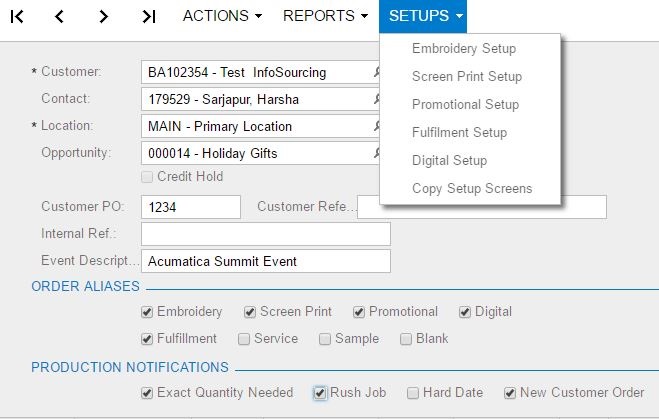Go to the previous record

pyautogui.click(x=59, y=17)
